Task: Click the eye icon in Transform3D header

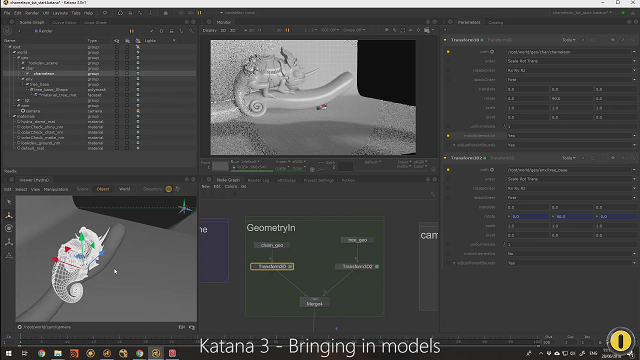Action: [613, 40]
